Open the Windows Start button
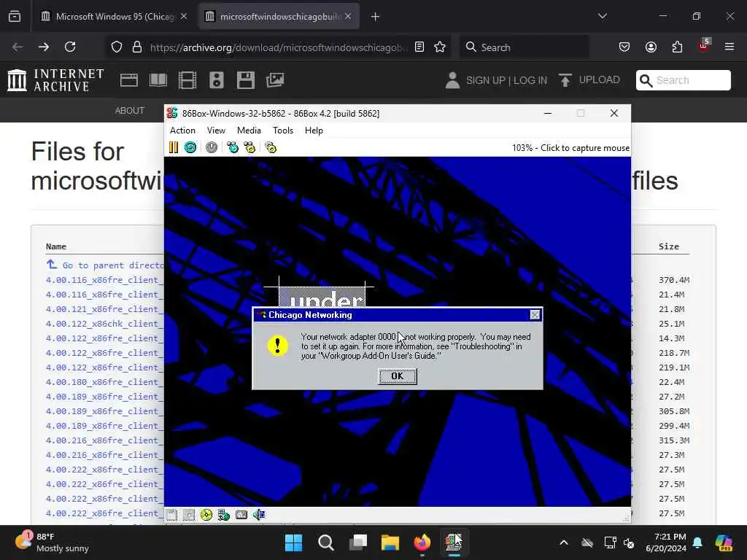This screenshot has height=560, width=747. [293, 542]
